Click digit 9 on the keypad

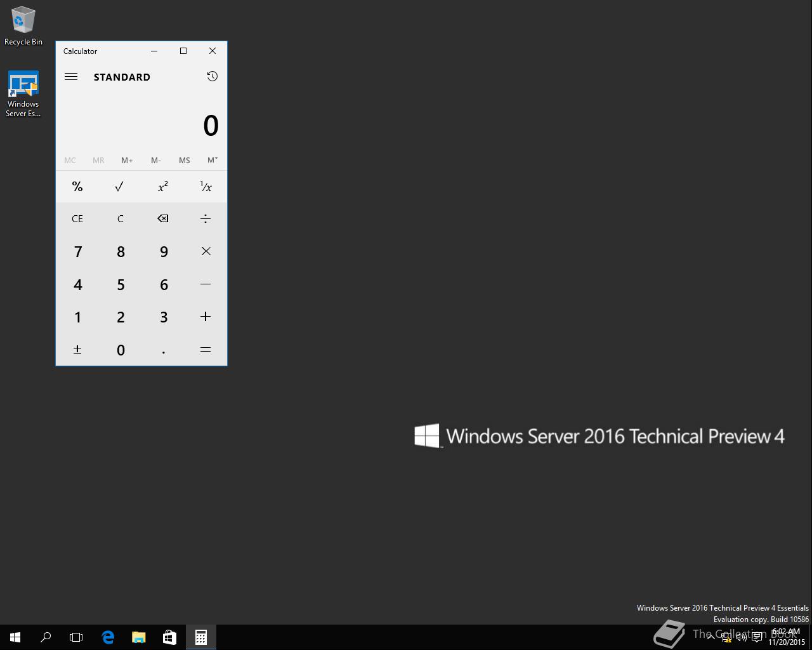tap(163, 251)
